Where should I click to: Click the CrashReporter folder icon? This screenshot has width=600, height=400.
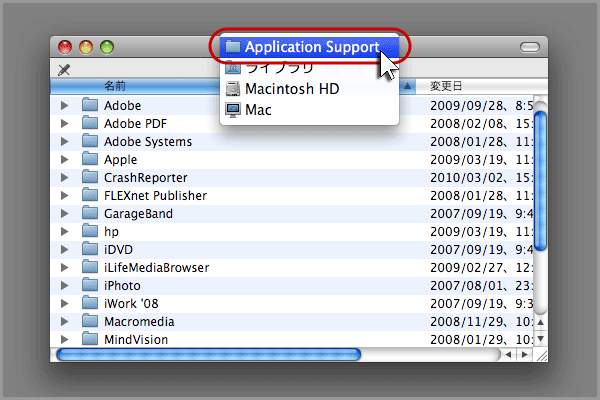(x=90, y=176)
